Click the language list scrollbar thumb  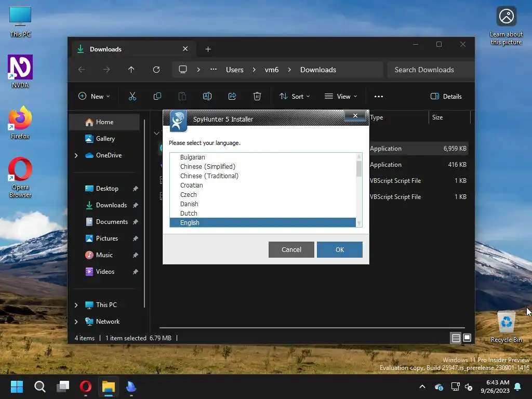point(358,169)
